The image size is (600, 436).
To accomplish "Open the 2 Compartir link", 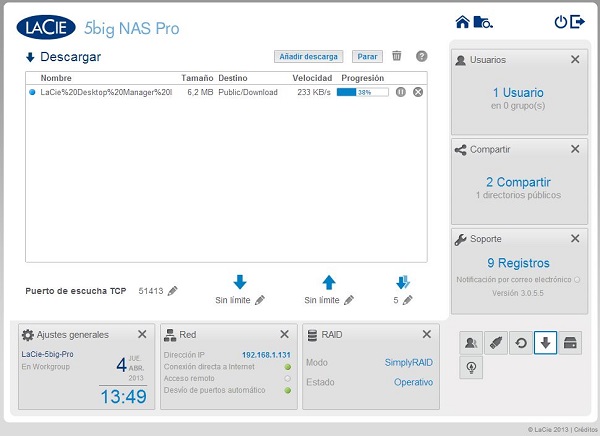I will [518, 182].
